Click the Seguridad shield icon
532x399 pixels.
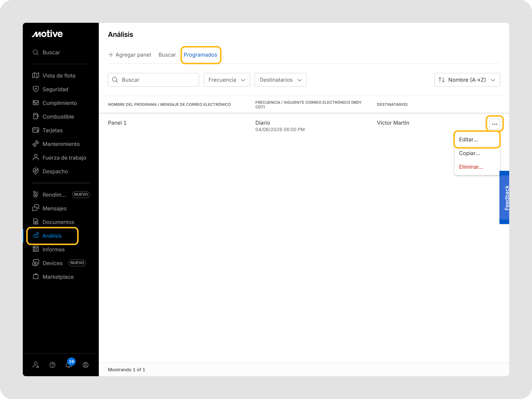(x=36, y=89)
